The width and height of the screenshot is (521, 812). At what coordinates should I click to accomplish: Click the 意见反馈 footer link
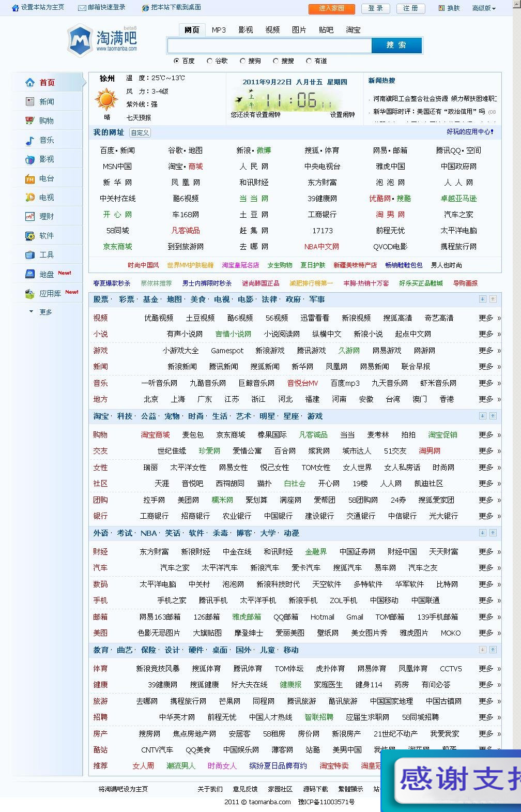click(245, 789)
